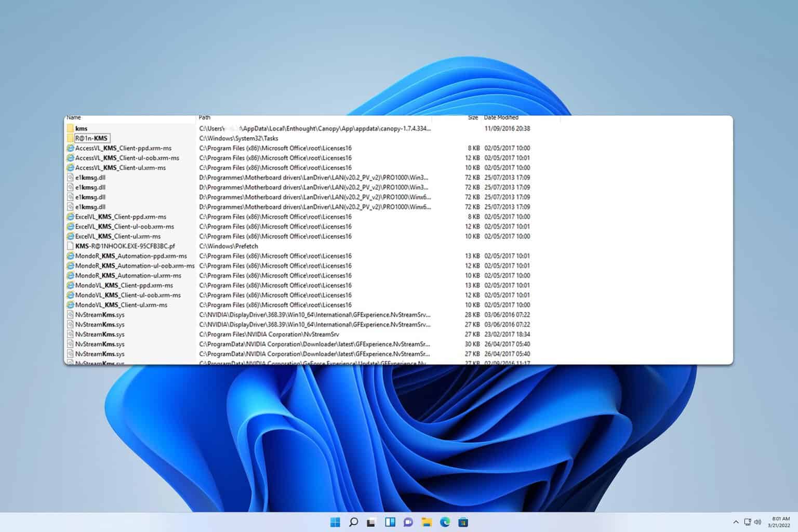Select the file name AccessVL_KMS_Client-ppd.xrm-ms
Screen dimensions: 798x532
[123, 148]
